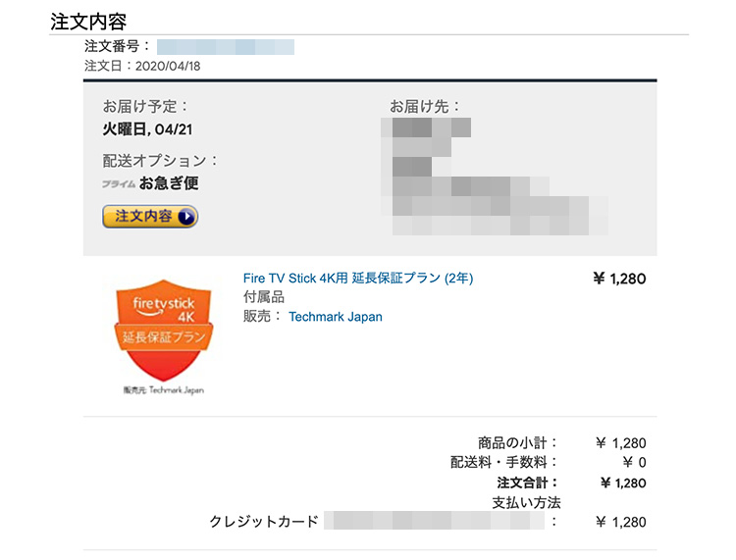Select the blurred order number field
Viewport: 736px width, 560px height.
226,47
